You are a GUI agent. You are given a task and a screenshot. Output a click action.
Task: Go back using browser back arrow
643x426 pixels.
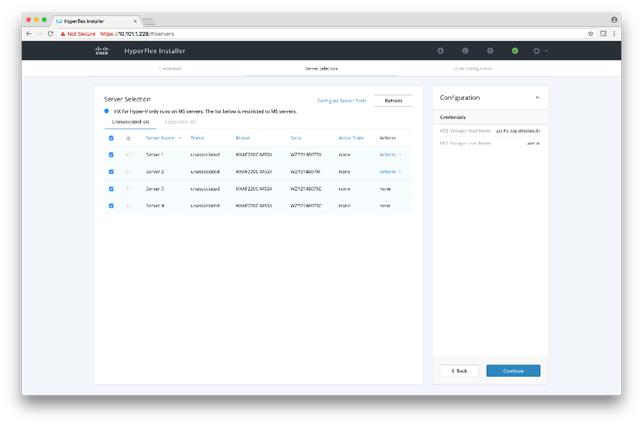coord(29,34)
